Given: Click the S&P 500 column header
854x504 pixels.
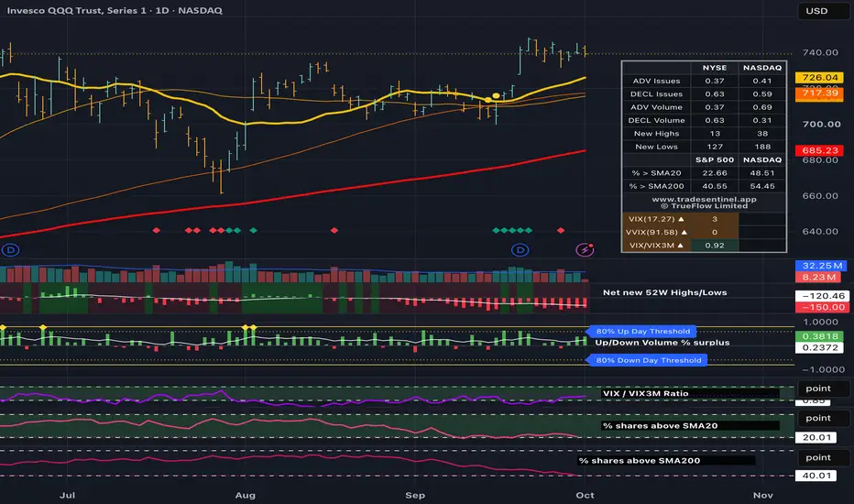Looking at the screenshot, I should point(715,159).
